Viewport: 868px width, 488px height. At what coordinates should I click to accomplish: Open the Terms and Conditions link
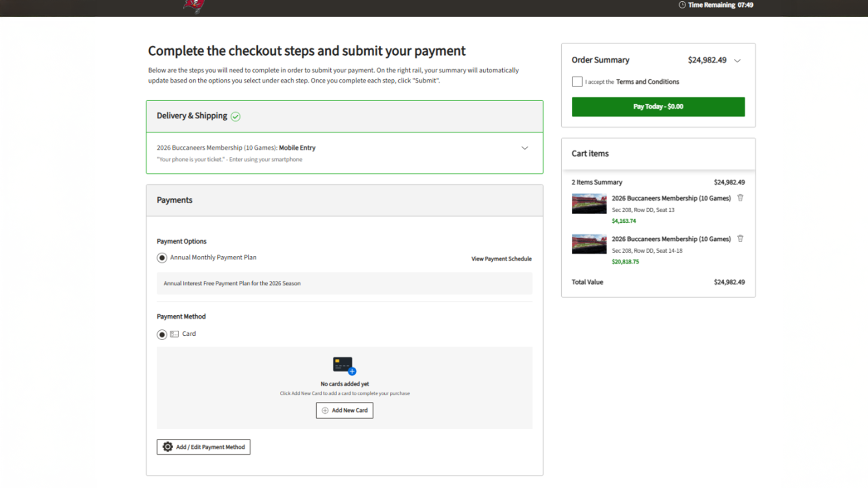pos(647,82)
